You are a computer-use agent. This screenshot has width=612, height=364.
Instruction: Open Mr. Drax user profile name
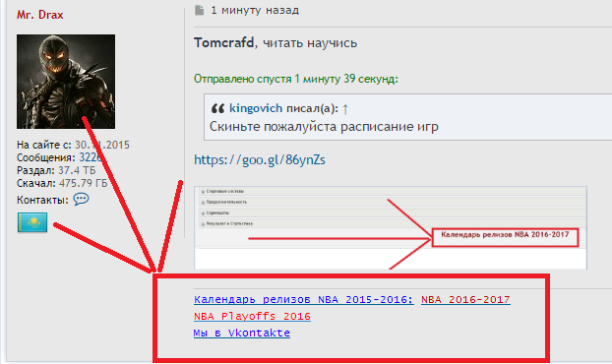click(x=39, y=15)
